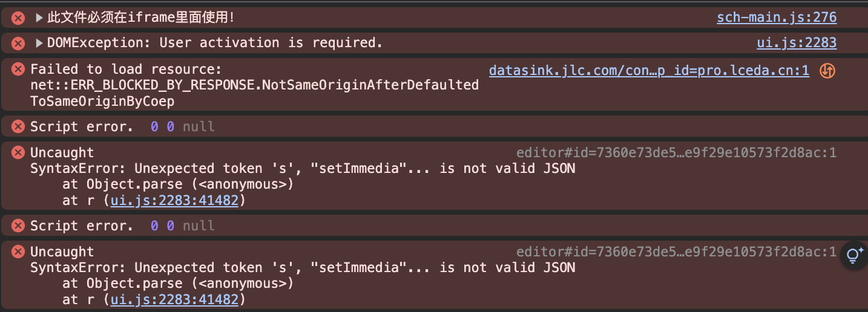Open the sch-main.js:276 source link
Screen dimensions: 868x312
click(777, 18)
